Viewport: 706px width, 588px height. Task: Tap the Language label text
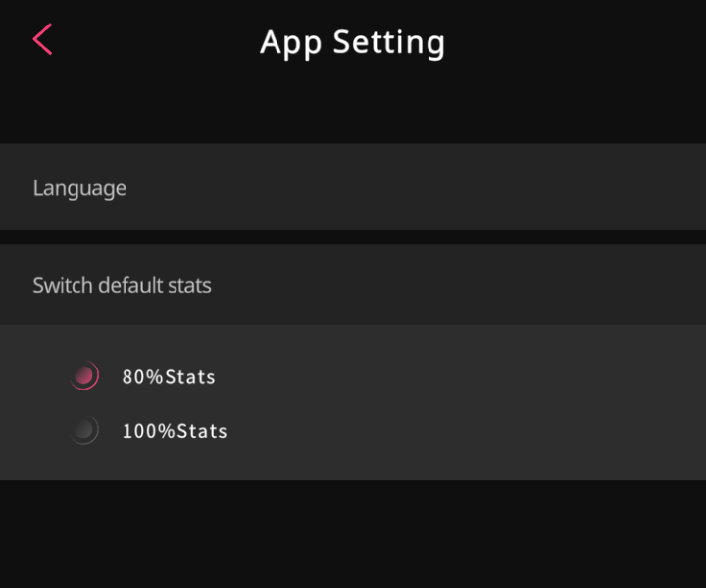tap(79, 188)
